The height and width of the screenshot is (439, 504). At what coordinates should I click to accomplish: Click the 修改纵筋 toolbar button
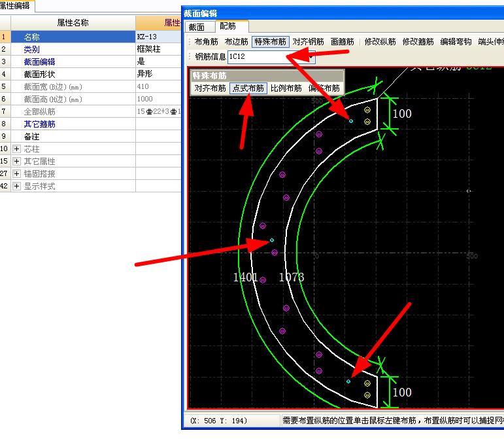(x=380, y=42)
